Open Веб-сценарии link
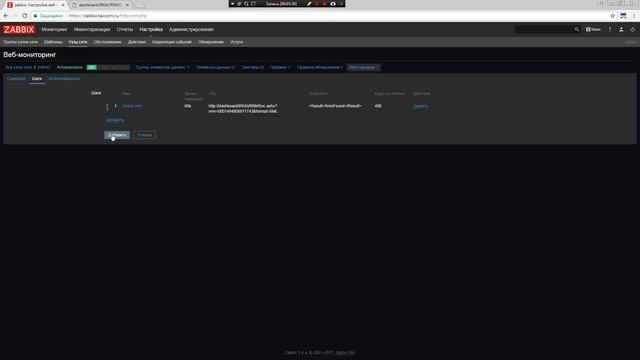This screenshot has width=640, height=360. (x=363, y=67)
